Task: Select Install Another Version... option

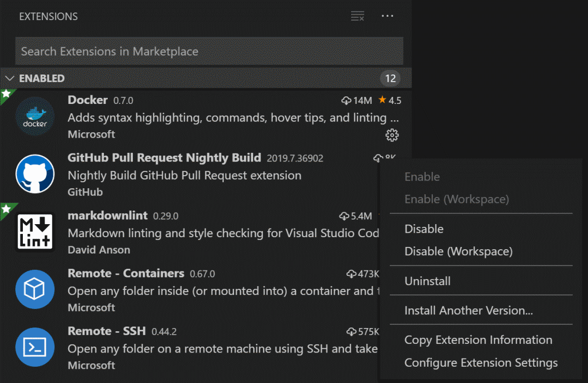Action: (468, 311)
